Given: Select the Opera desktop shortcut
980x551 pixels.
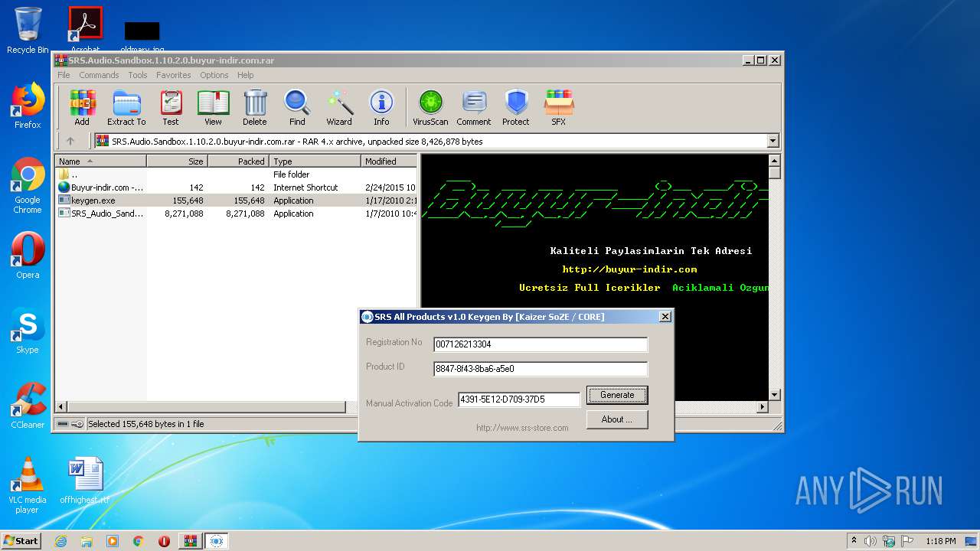Looking at the screenshot, I should [28, 256].
